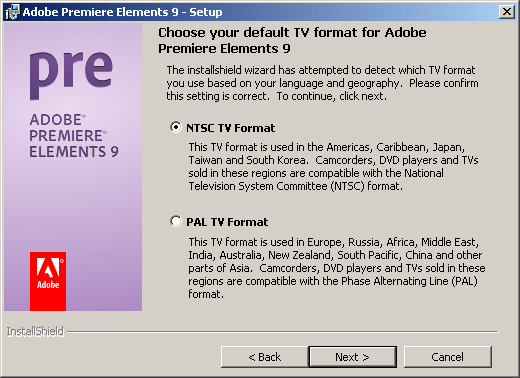The image size is (520, 378).
Task: Click the NTSC description mentioning the Americas
Action: click(333, 167)
